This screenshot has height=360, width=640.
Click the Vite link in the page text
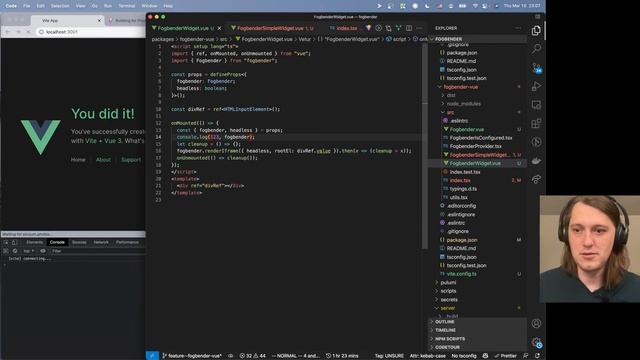91,141
